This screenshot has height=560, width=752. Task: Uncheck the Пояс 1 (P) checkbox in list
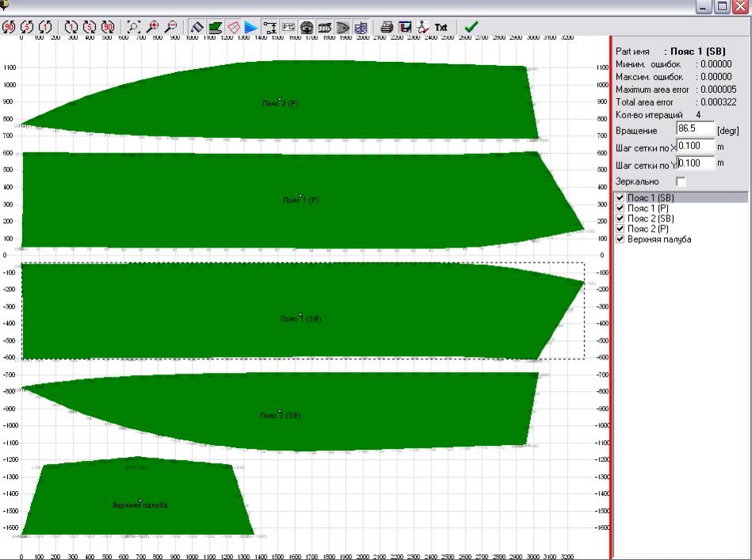tap(620, 208)
